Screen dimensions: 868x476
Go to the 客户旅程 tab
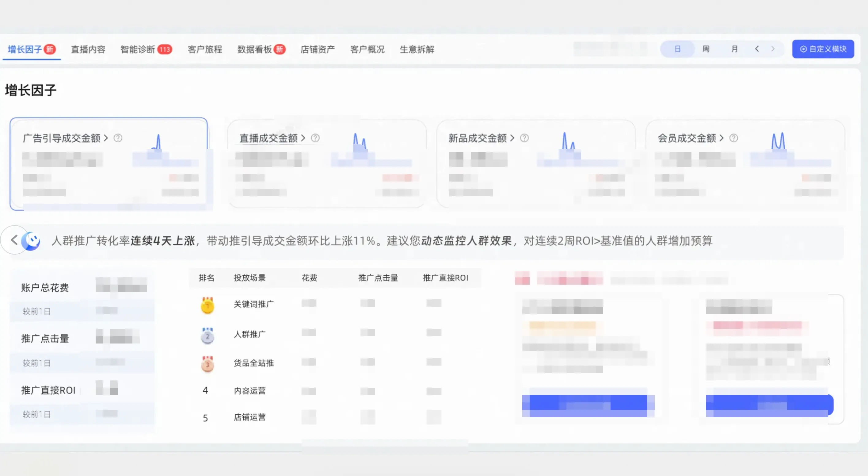pos(205,49)
